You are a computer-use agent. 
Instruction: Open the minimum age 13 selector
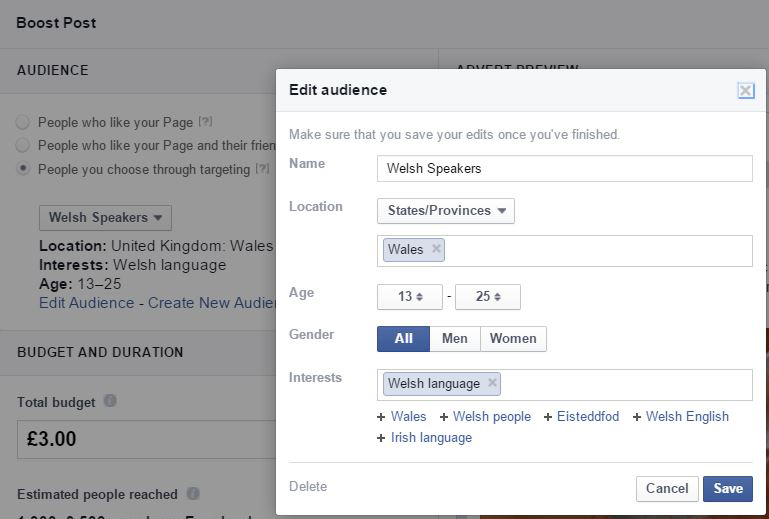(410, 297)
